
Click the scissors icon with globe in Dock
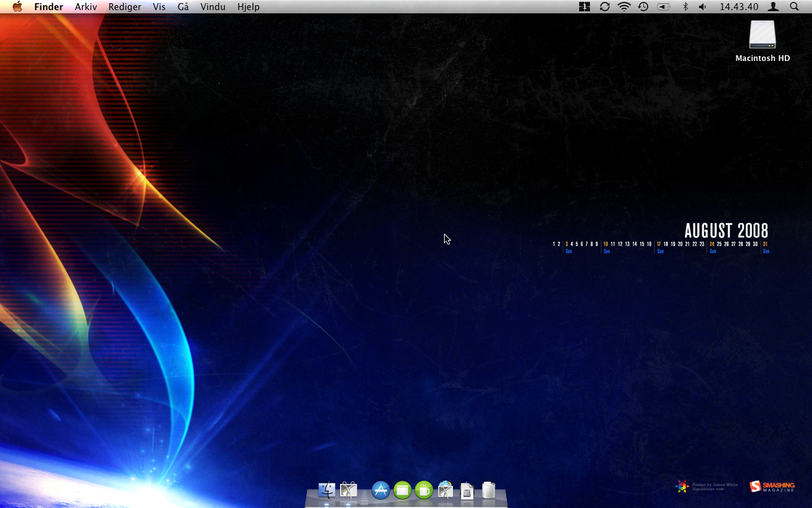click(446, 490)
